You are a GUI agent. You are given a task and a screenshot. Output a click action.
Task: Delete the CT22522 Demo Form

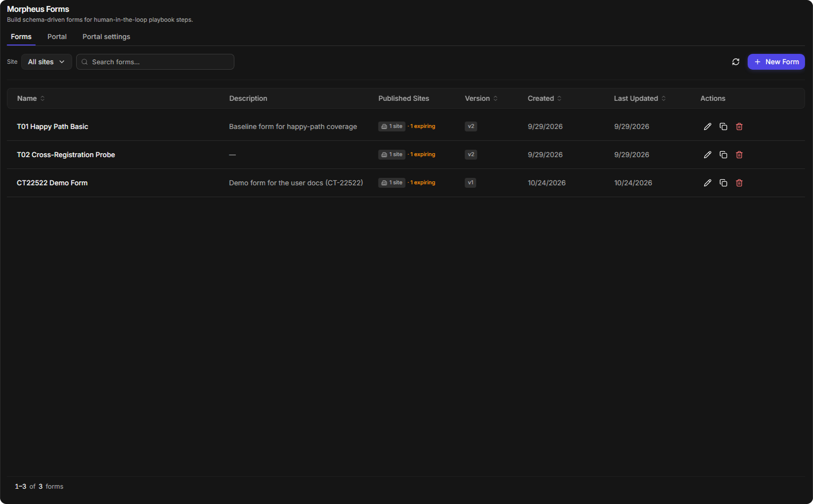739,183
